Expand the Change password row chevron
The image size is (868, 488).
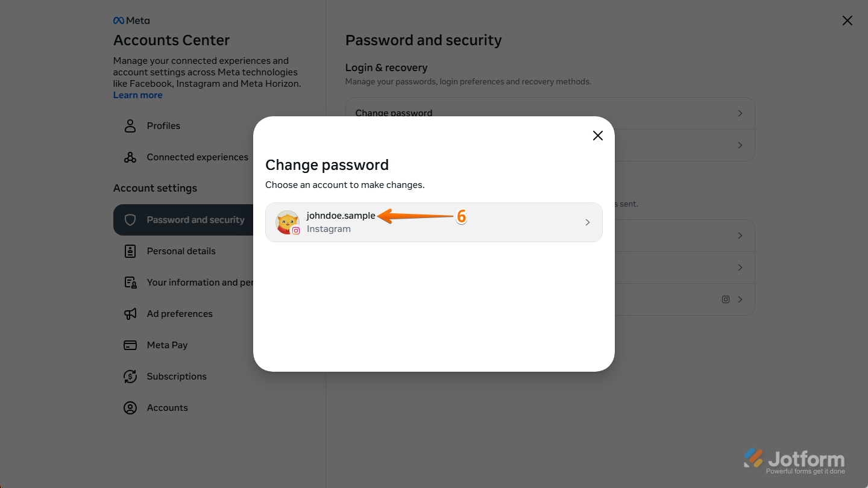pyautogui.click(x=740, y=113)
